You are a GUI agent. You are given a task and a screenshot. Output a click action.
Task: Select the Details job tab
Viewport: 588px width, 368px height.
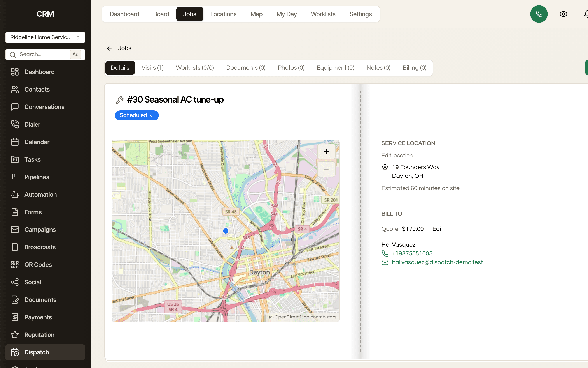[x=120, y=68]
